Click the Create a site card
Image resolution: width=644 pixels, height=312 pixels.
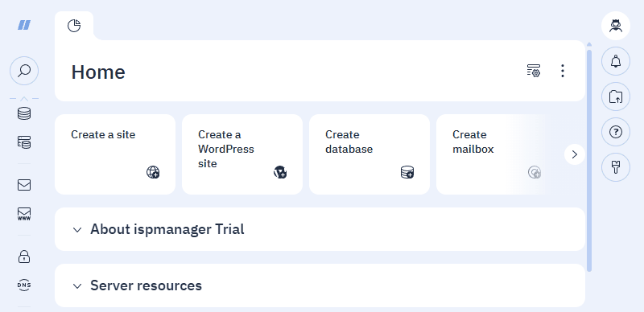[115, 154]
